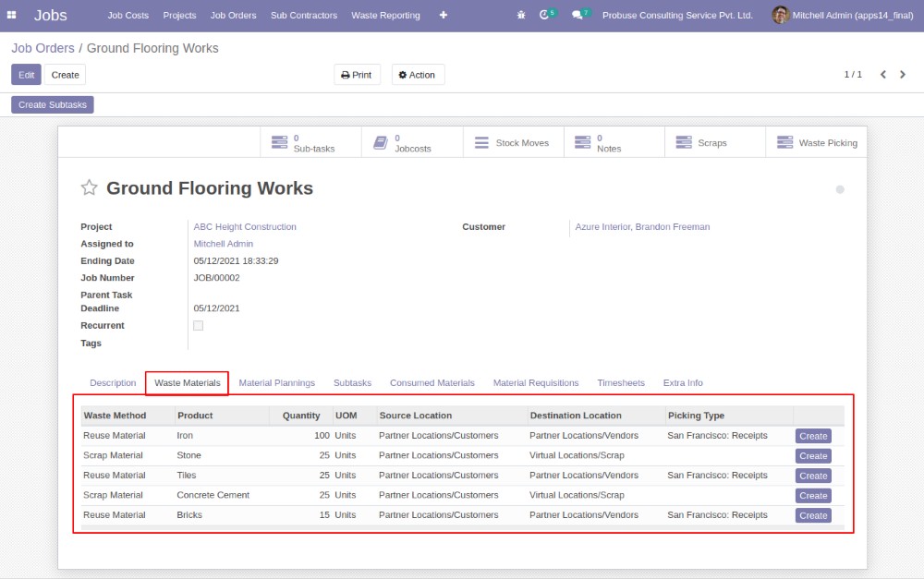Click the kanban state status dot
Image resolution: width=924 pixels, height=579 pixels.
pos(840,189)
